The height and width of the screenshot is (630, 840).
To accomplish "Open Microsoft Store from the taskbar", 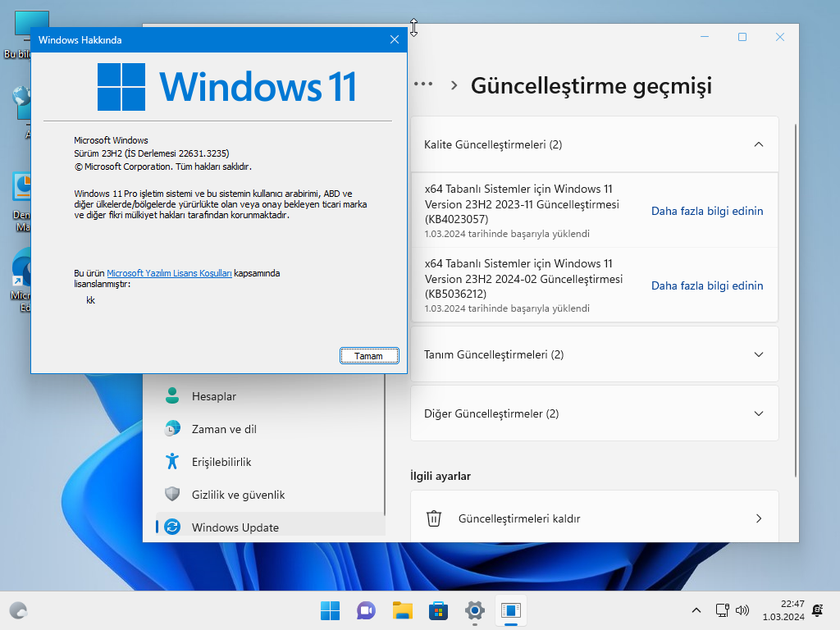I will tap(438, 610).
